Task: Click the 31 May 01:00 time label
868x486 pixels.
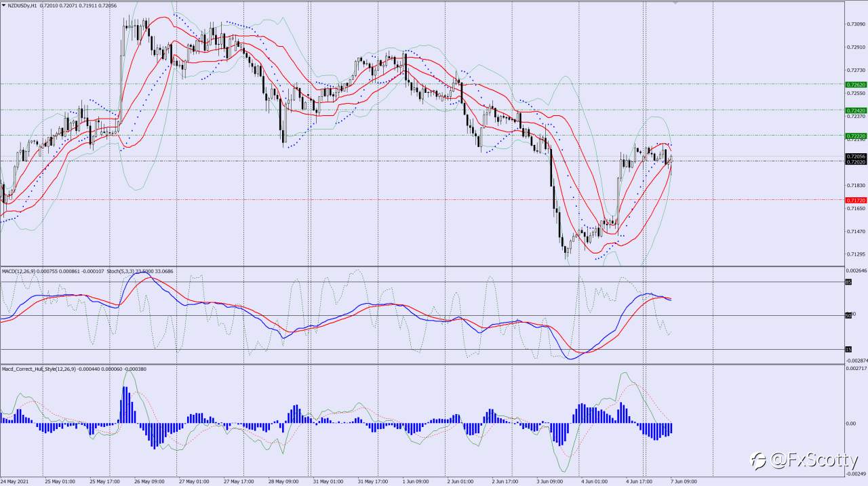Action: [328, 482]
